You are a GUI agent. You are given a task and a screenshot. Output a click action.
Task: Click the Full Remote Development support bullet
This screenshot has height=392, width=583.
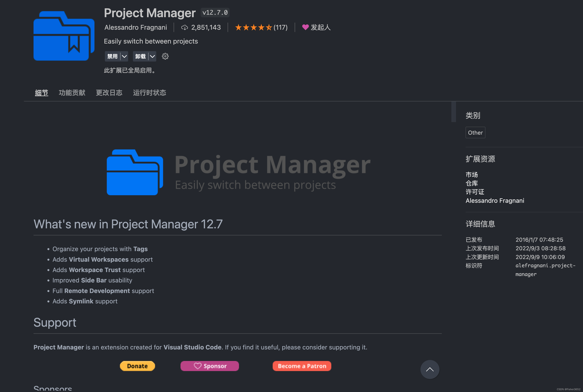click(103, 291)
